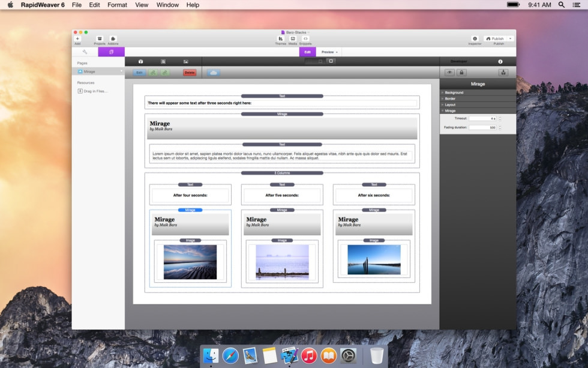Screen dimensions: 588x368
Task: Click the Stacks library box icon
Action: (x=140, y=61)
